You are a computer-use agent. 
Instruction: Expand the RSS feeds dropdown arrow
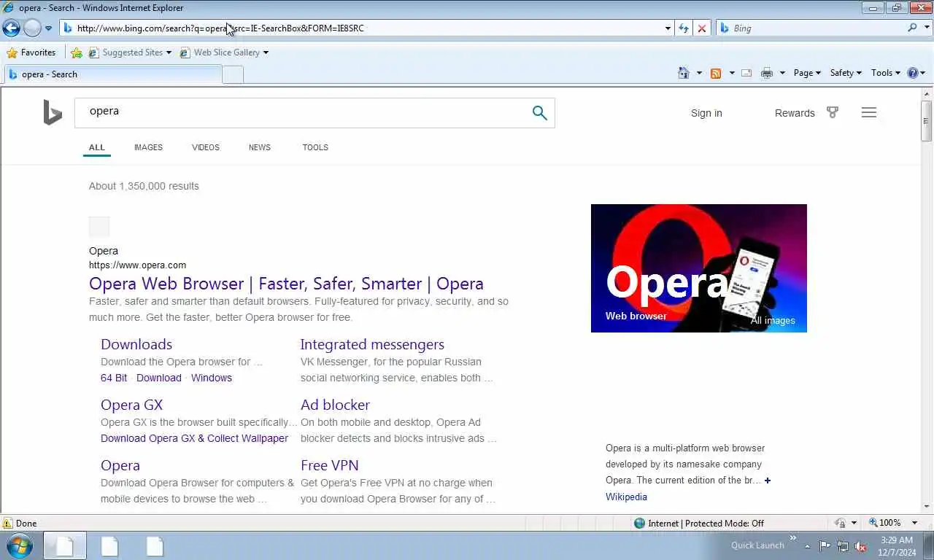[x=732, y=73]
